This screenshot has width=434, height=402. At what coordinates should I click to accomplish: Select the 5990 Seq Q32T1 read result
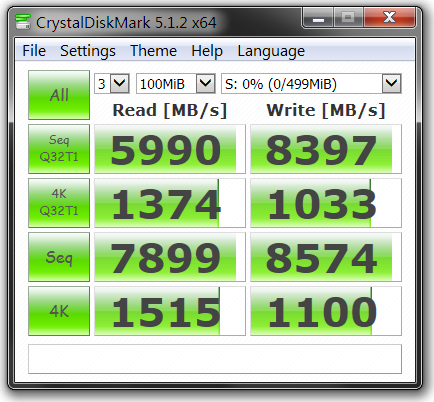point(170,149)
